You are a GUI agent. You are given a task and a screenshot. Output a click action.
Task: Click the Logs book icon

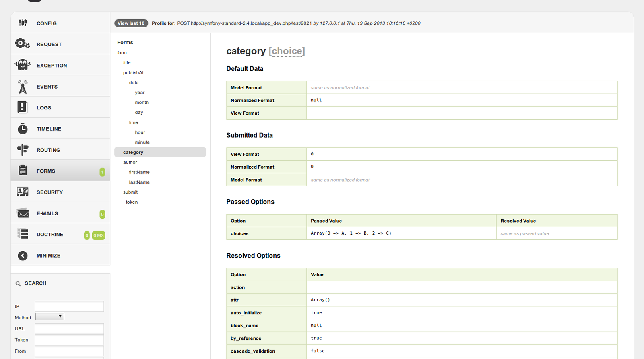tap(23, 107)
